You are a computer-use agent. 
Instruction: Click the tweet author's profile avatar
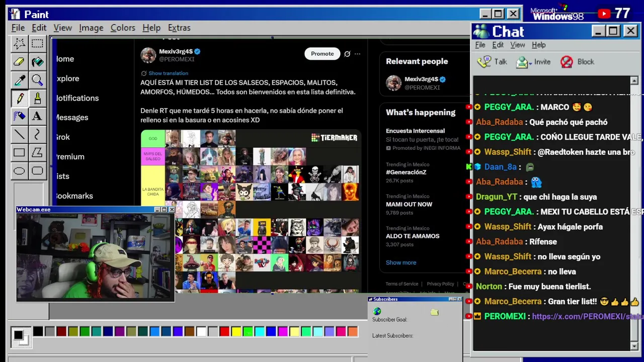[148, 55]
